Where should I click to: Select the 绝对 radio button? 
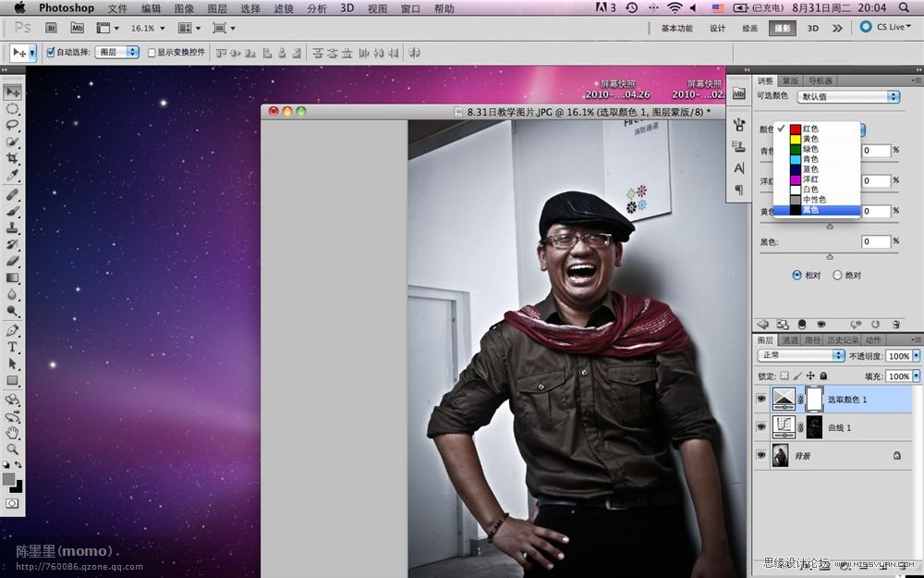click(837, 275)
